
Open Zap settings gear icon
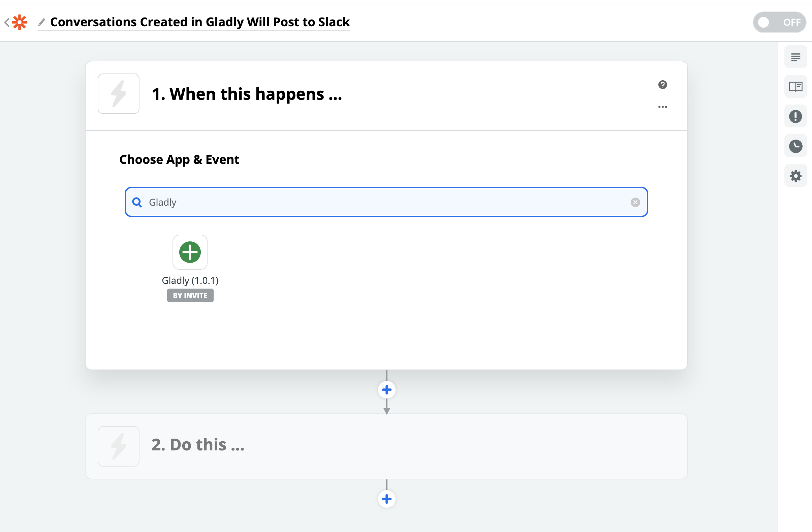click(x=795, y=176)
